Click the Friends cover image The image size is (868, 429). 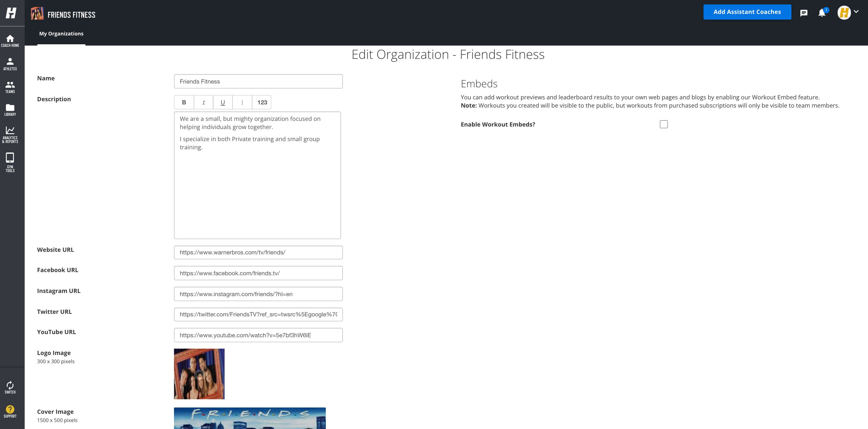click(250, 418)
